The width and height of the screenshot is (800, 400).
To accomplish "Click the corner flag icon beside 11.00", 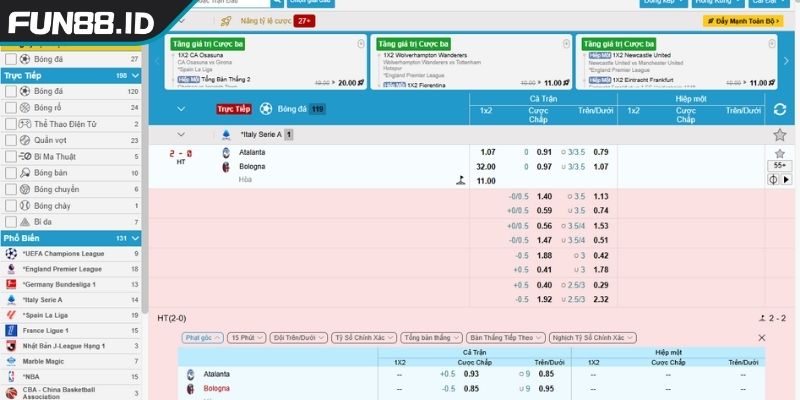I will (x=461, y=181).
